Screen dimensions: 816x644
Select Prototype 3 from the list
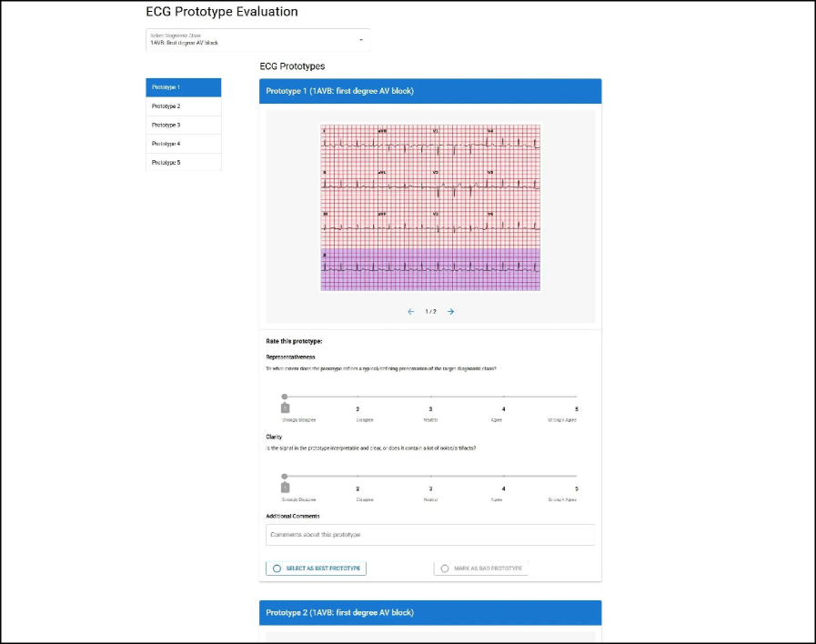[183, 125]
